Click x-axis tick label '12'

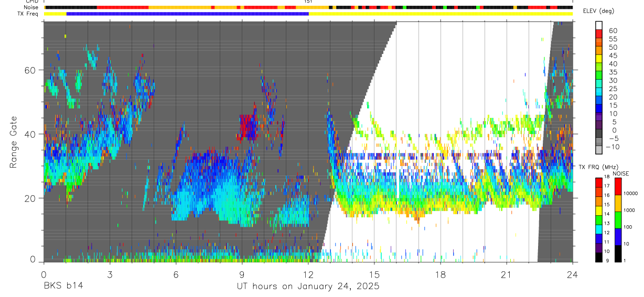pyautogui.click(x=308, y=274)
